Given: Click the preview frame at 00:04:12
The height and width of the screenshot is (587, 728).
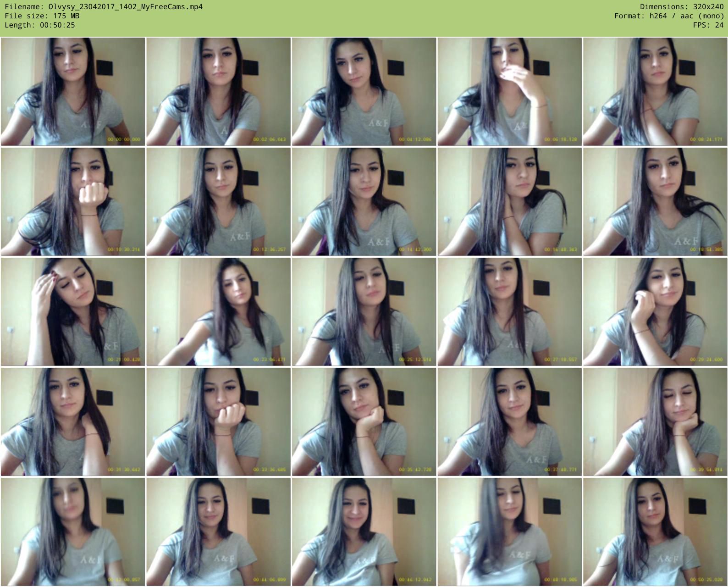Looking at the screenshot, I should pyautogui.click(x=364, y=92).
